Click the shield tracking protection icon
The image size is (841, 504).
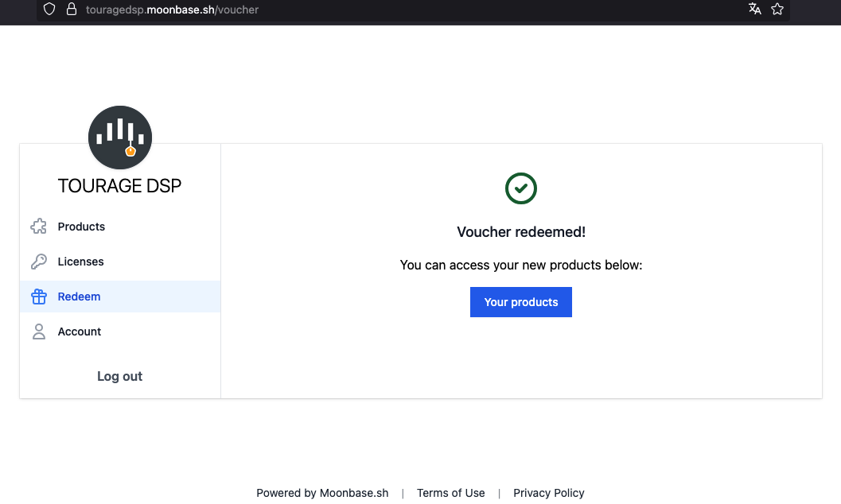(x=49, y=10)
